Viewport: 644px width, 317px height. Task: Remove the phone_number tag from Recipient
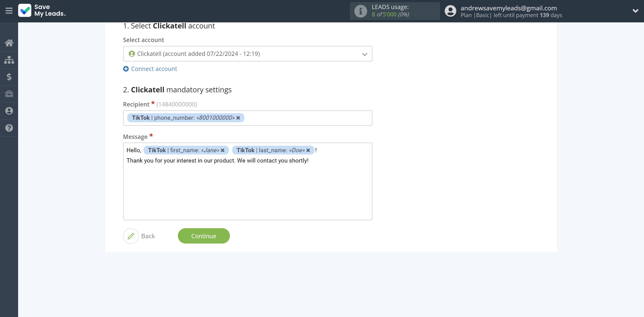(238, 118)
